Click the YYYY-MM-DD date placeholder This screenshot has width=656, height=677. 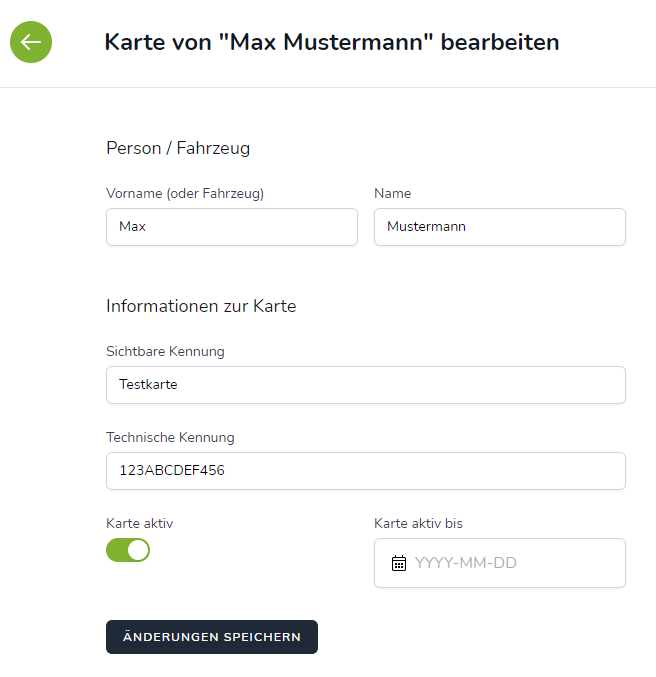point(466,563)
